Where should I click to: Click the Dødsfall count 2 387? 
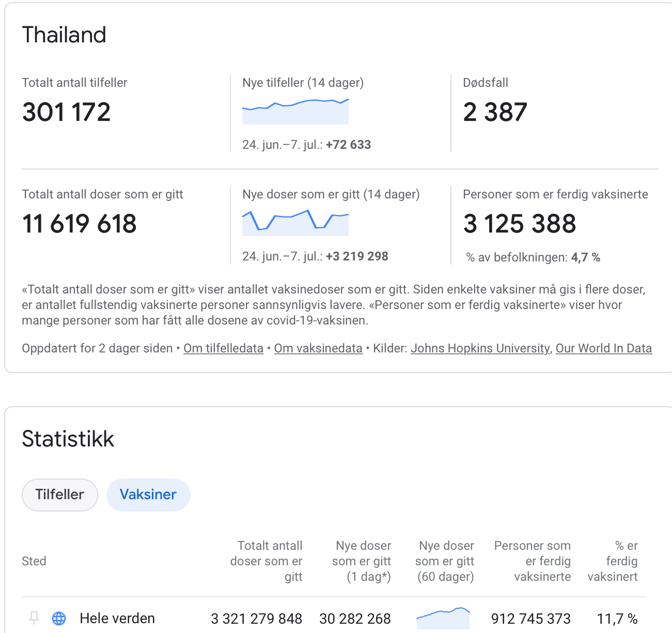[495, 112]
